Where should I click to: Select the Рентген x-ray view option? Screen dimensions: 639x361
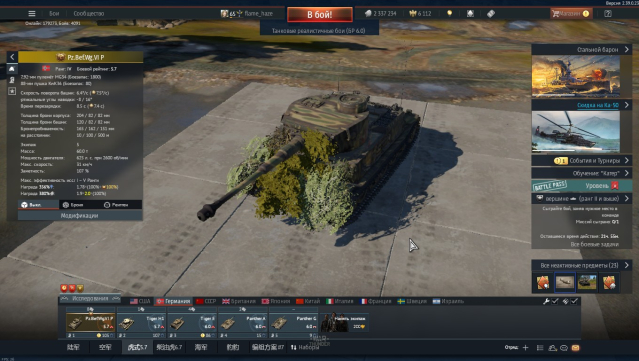tap(117, 205)
